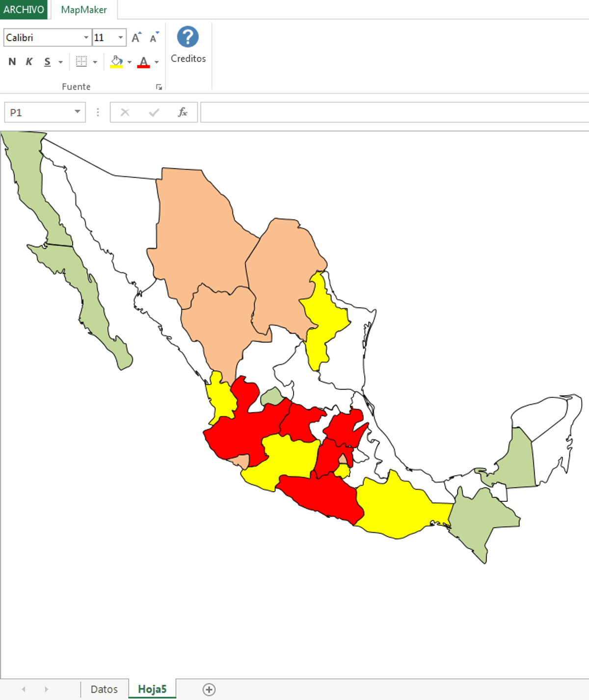
Task: Click the Creditos help icon
Action: [187, 37]
